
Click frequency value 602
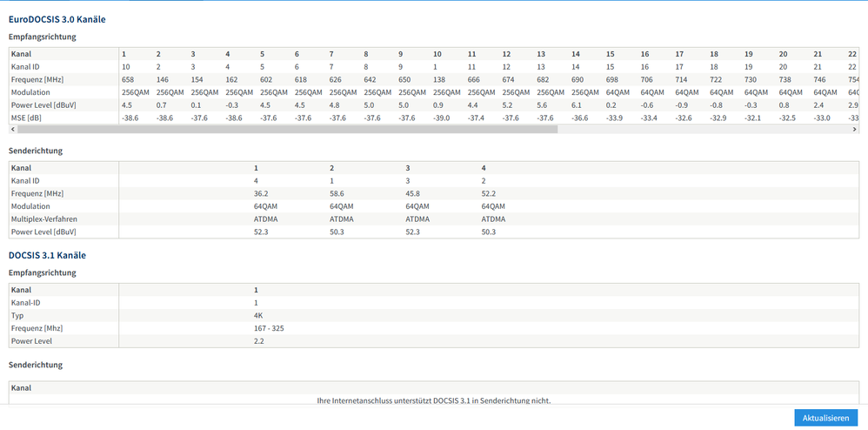click(266, 80)
